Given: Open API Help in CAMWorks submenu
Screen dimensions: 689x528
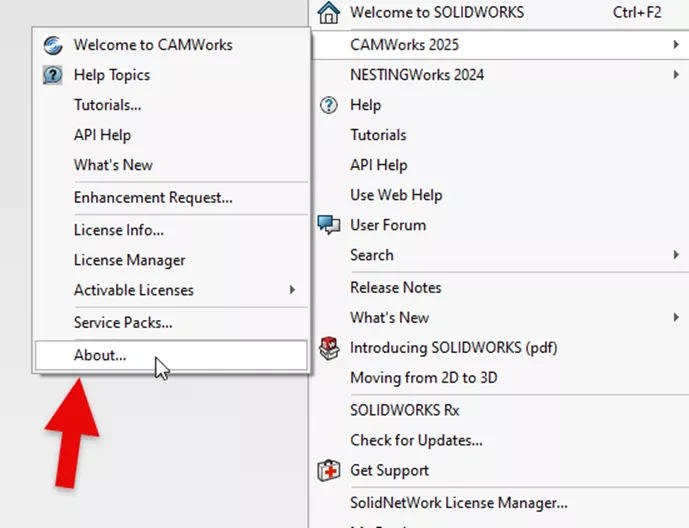Looking at the screenshot, I should pos(171,135).
